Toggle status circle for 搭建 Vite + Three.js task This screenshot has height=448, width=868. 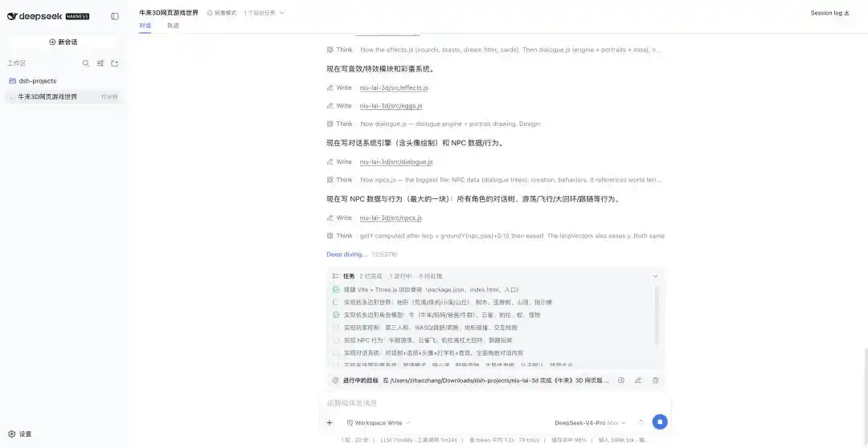pyautogui.click(x=335, y=289)
